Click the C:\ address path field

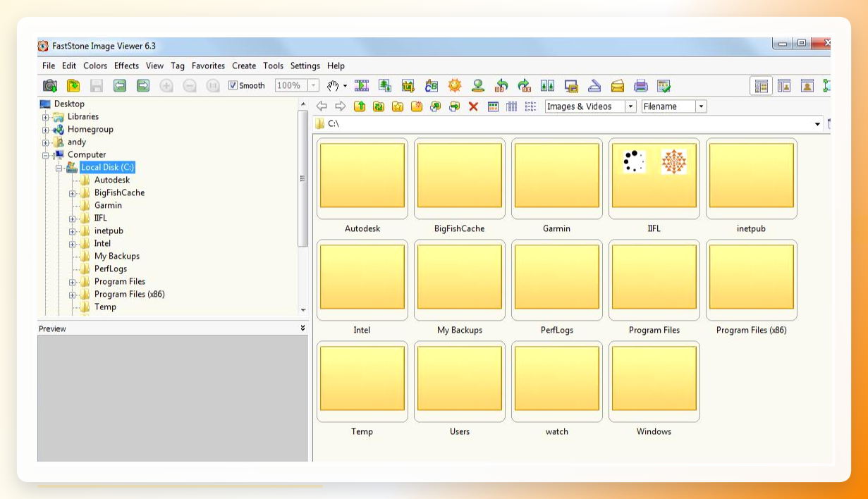(568, 124)
